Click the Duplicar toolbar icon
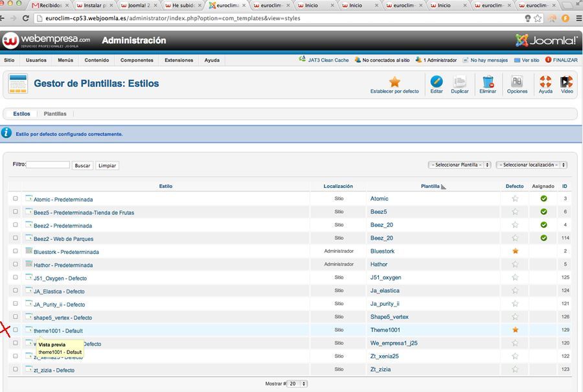This screenshot has height=392, width=583. [459, 82]
